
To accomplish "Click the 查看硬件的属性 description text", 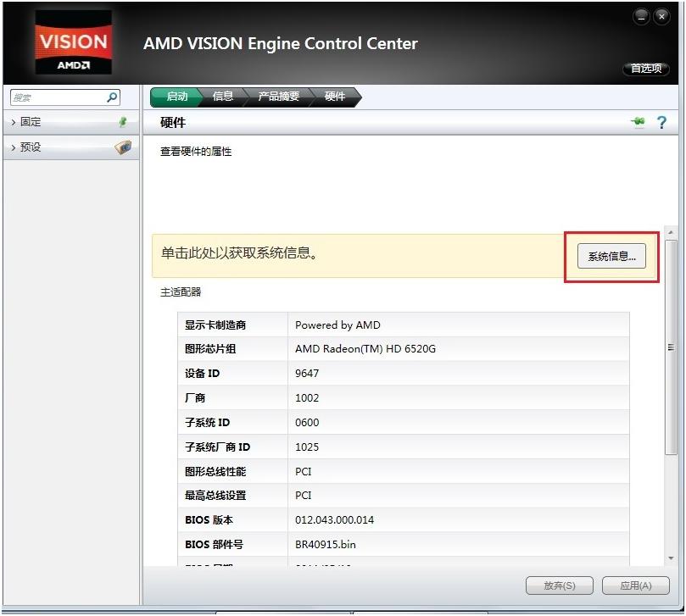I will coord(196,152).
